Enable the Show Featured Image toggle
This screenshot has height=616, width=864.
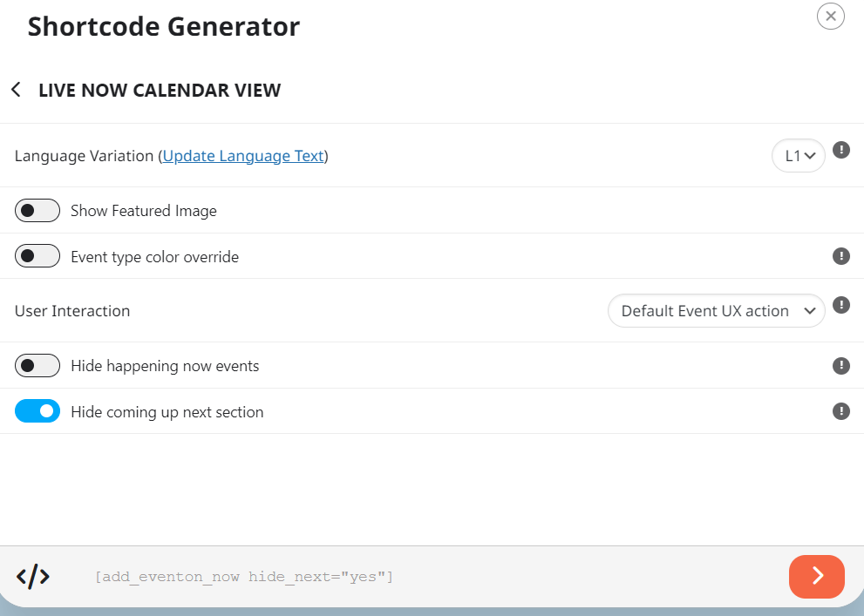click(37, 210)
